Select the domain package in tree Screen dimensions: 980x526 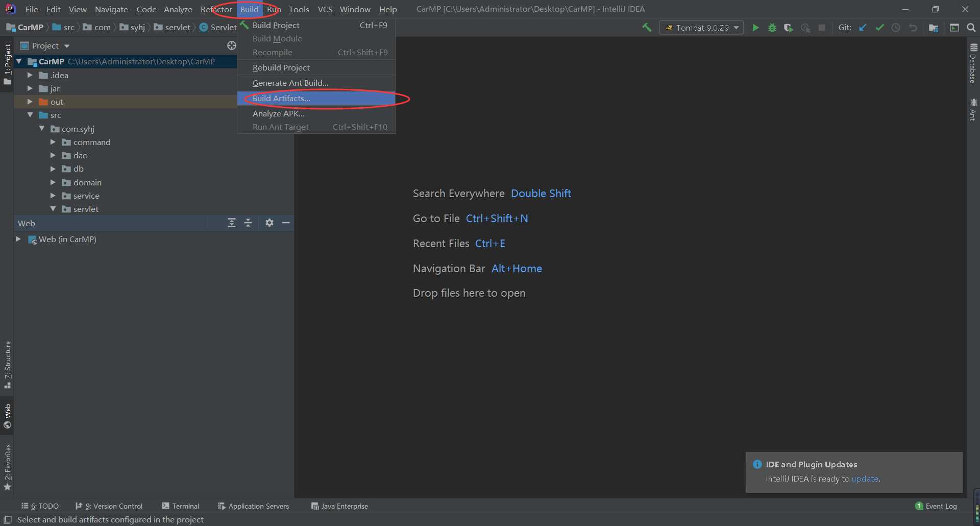pos(87,182)
